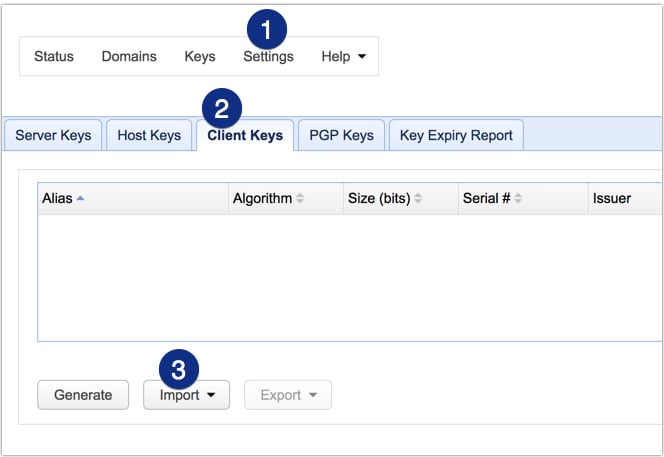Select the Client Keys tab
This screenshot has width=664, height=457.
(245, 136)
